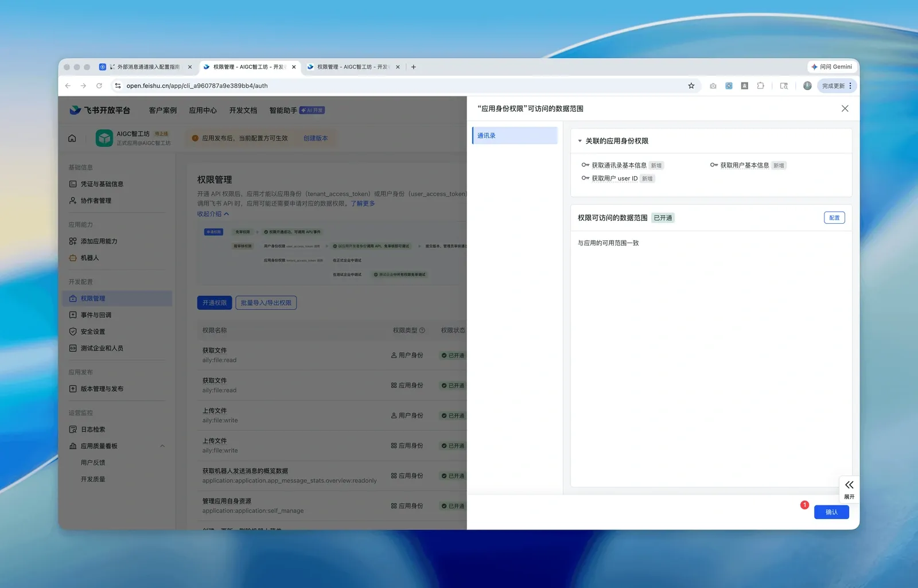The width and height of the screenshot is (918, 588).
Task: Click the camera icon in the browser toolbar
Action: pyautogui.click(x=713, y=85)
